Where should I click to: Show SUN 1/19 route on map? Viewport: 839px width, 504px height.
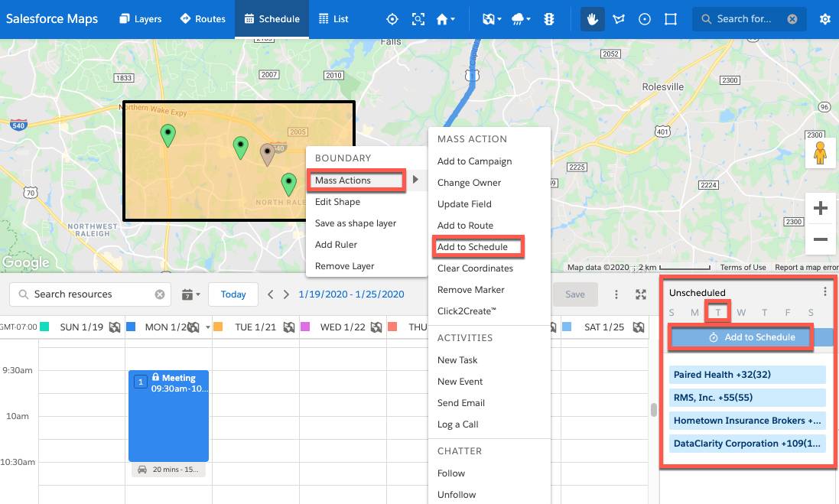115,327
